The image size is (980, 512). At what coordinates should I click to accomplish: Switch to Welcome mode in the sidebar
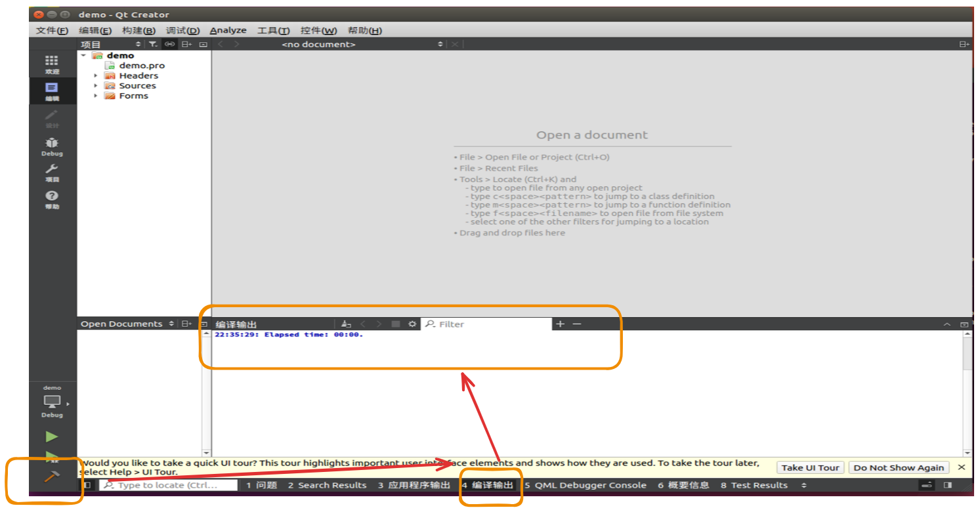pos(52,62)
